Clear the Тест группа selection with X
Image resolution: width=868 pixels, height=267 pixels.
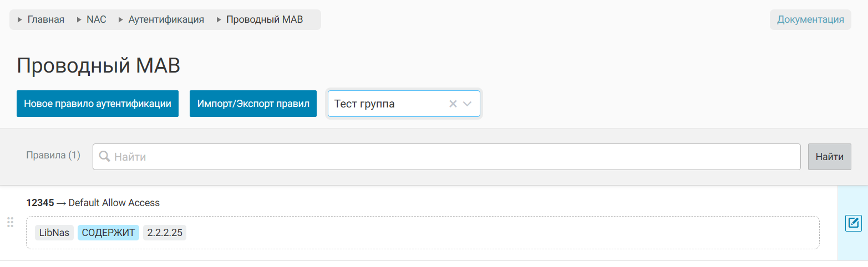tap(453, 104)
